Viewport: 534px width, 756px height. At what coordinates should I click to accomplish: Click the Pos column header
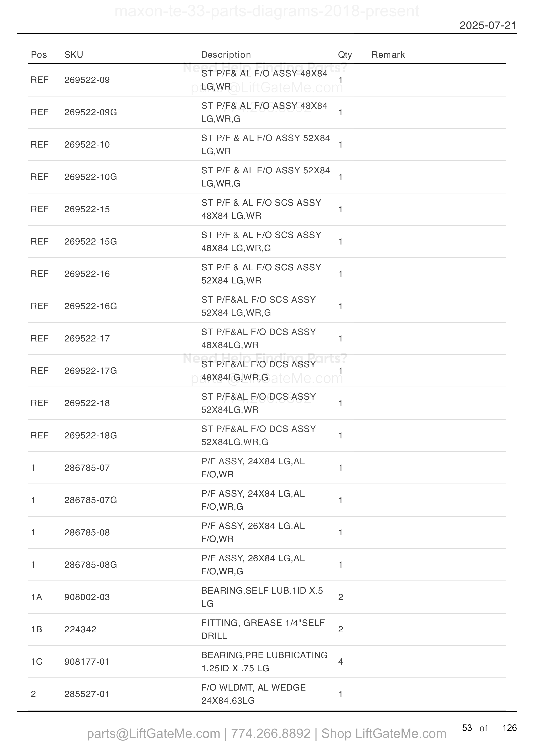pos(39,55)
